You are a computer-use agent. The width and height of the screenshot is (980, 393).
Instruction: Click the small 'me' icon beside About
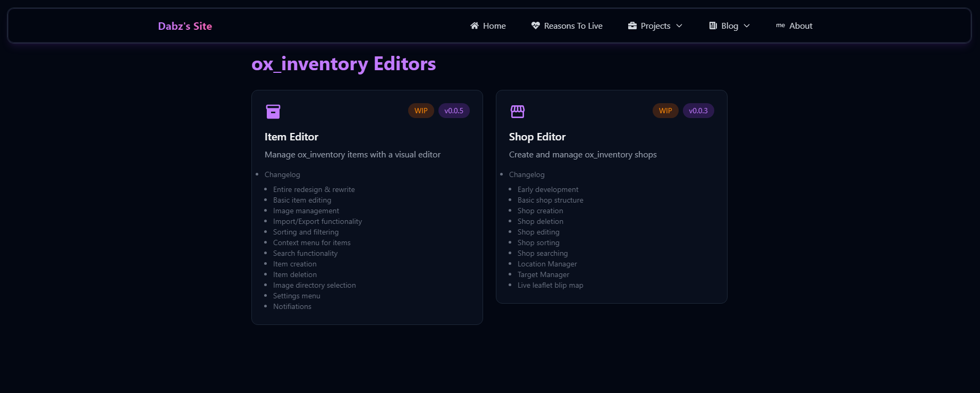781,26
